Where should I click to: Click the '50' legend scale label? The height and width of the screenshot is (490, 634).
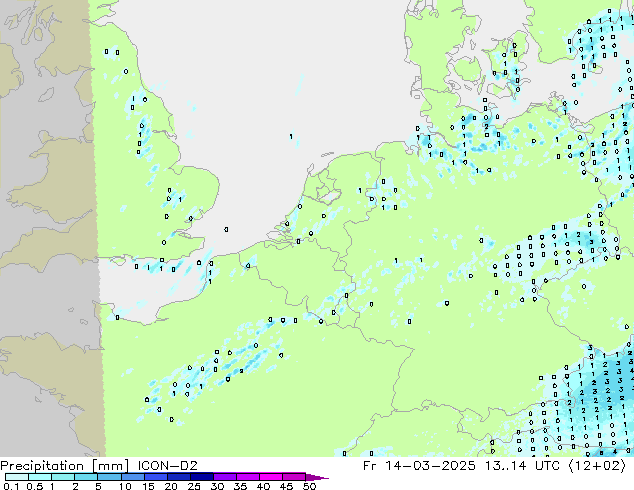pos(309,486)
